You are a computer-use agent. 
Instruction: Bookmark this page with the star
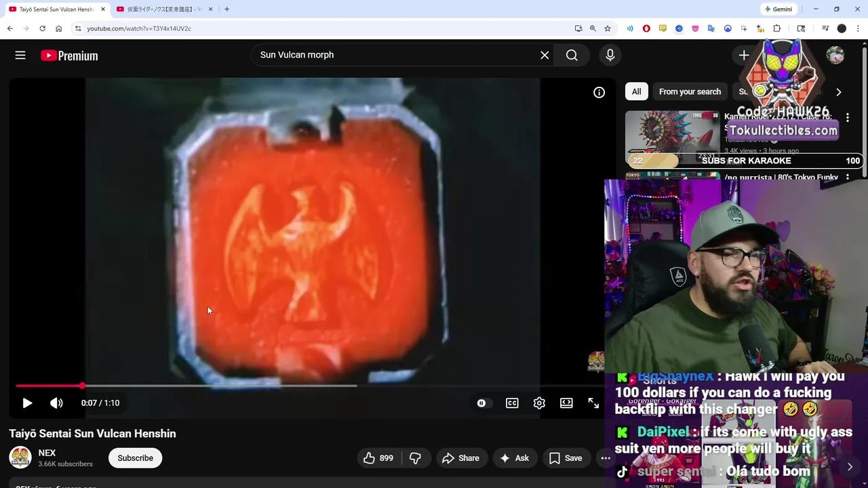tap(608, 28)
